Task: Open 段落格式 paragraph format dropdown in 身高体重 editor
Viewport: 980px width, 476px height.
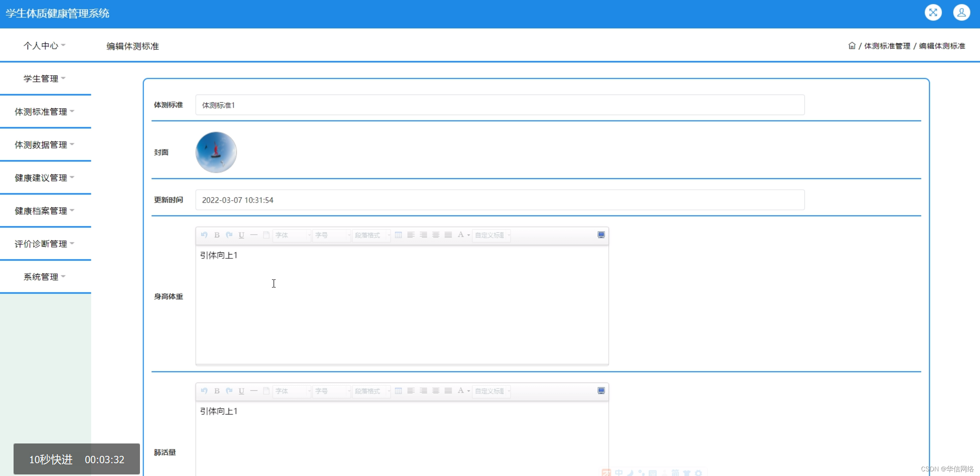Action: 371,235
